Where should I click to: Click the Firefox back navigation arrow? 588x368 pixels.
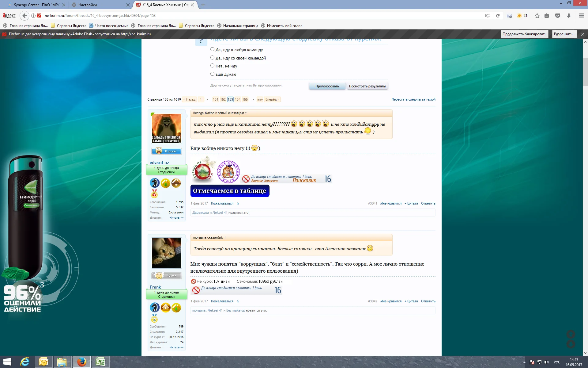[25, 16]
